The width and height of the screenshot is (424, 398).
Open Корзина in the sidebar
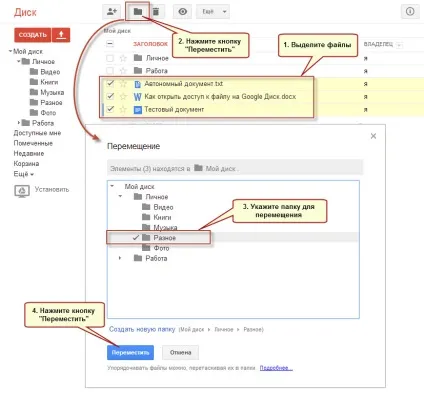(26, 164)
